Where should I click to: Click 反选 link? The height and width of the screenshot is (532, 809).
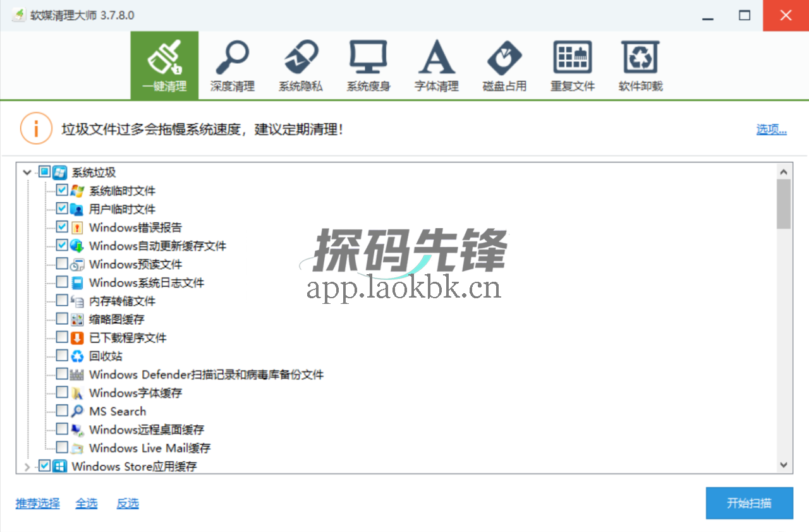pyautogui.click(x=128, y=504)
